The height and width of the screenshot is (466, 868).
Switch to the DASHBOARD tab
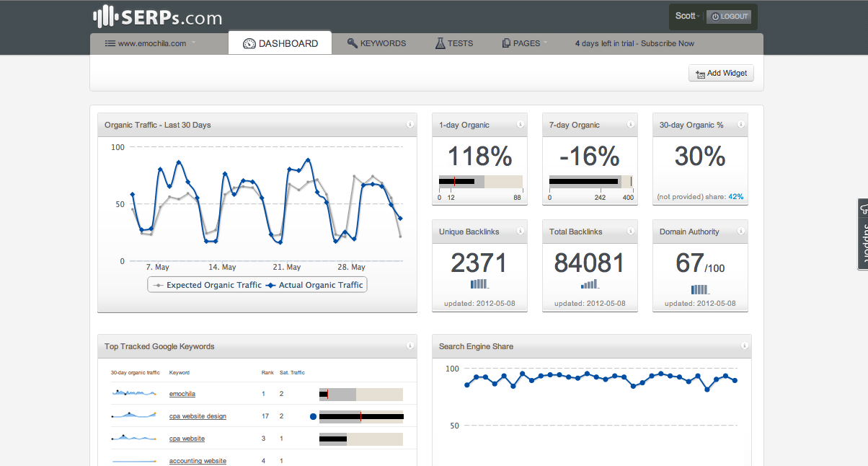[280, 43]
